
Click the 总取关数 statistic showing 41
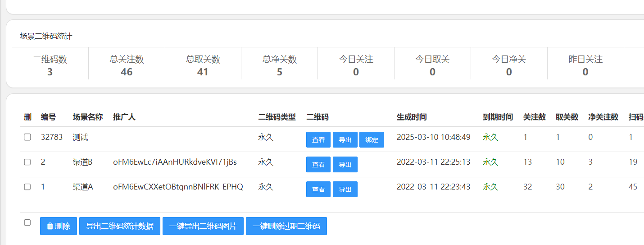click(203, 65)
